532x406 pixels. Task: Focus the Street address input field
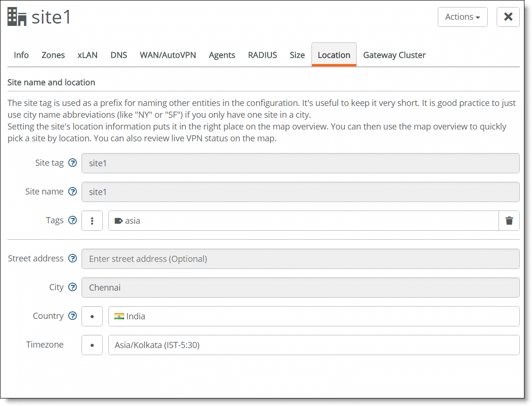coord(300,259)
